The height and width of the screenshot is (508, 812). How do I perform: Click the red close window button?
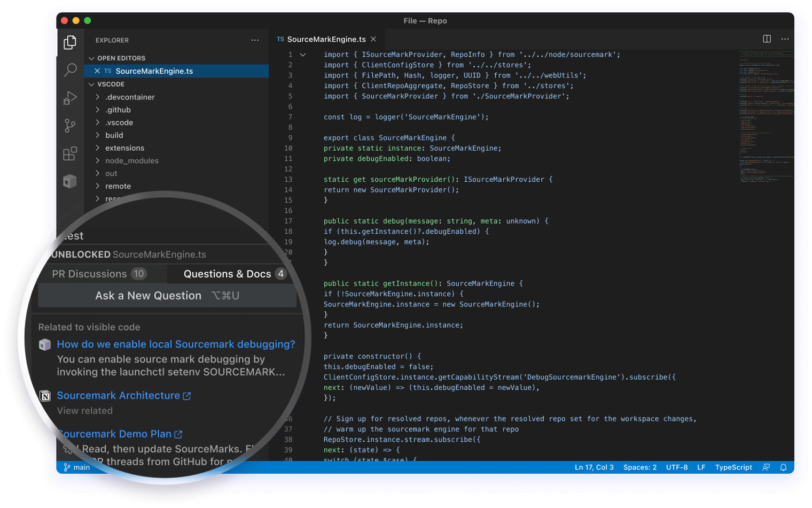[x=65, y=21]
